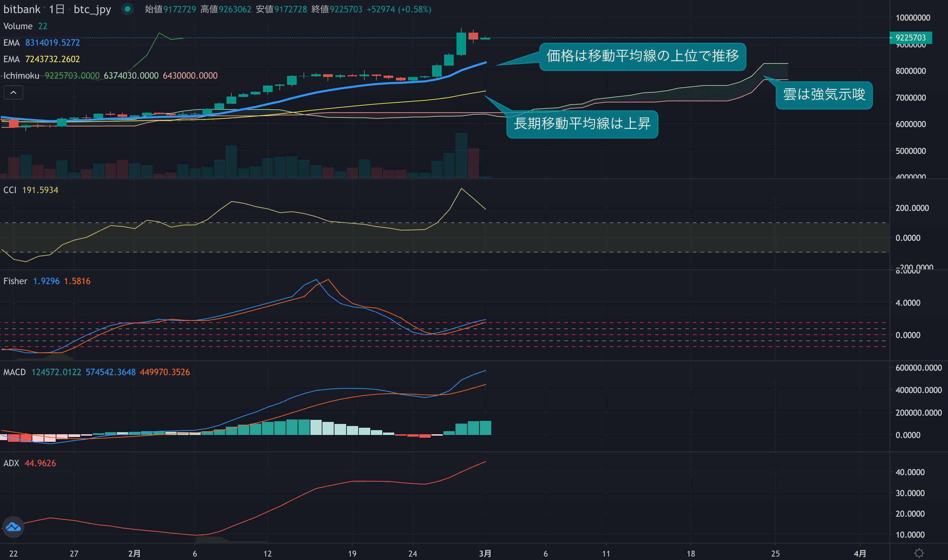
Task: Click the Fisher indicator label
Action: (x=15, y=281)
